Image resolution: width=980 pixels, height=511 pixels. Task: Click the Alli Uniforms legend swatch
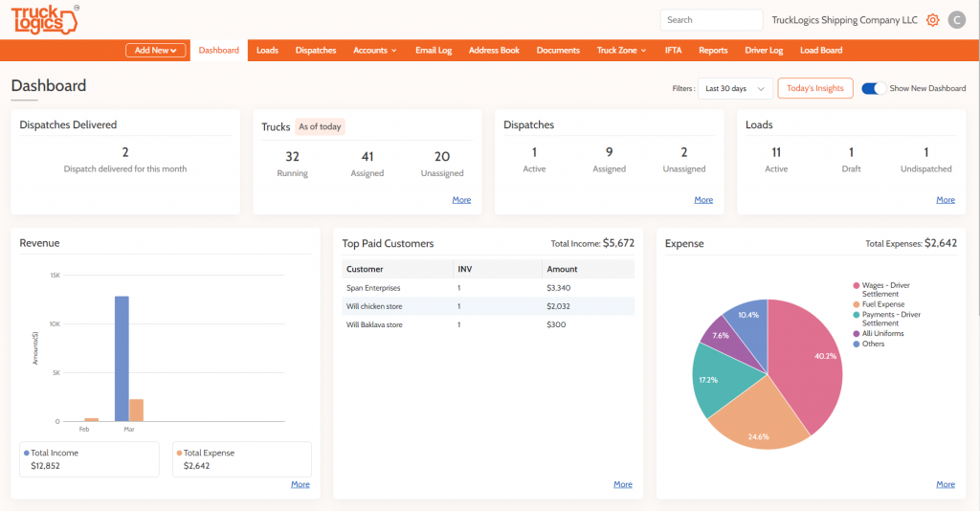pos(857,334)
